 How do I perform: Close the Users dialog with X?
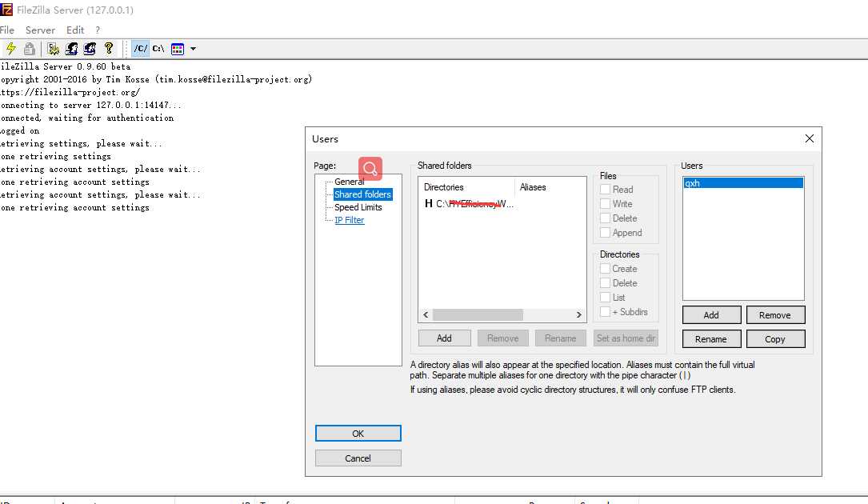[810, 138]
